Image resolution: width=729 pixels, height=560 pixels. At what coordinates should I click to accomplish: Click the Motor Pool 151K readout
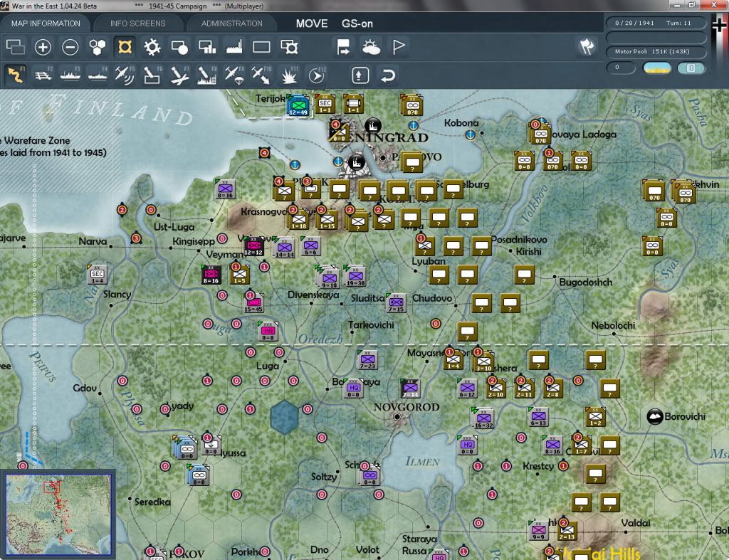coord(656,51)
